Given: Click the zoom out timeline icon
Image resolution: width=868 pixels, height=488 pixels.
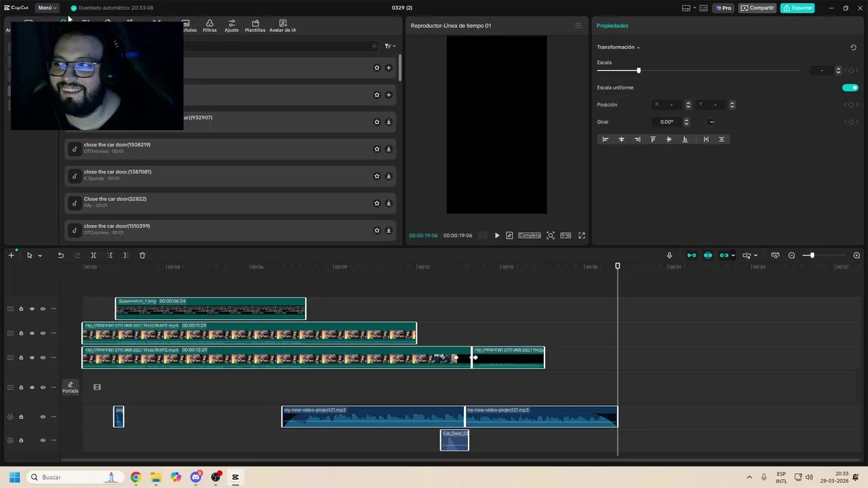Looking at the screenshot, I should [x=791, y=256].
